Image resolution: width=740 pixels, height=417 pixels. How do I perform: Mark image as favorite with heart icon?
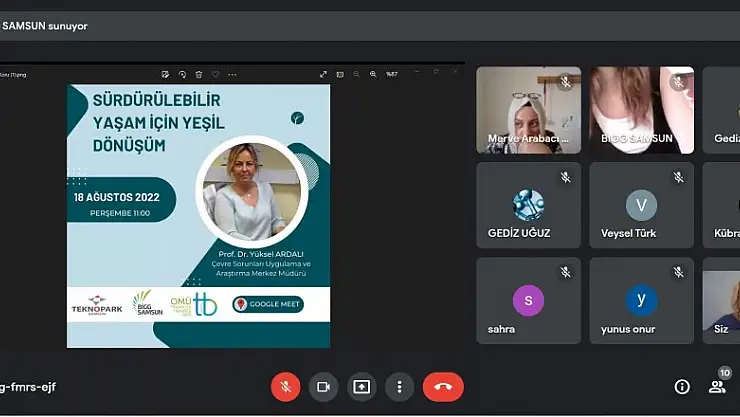215,74
